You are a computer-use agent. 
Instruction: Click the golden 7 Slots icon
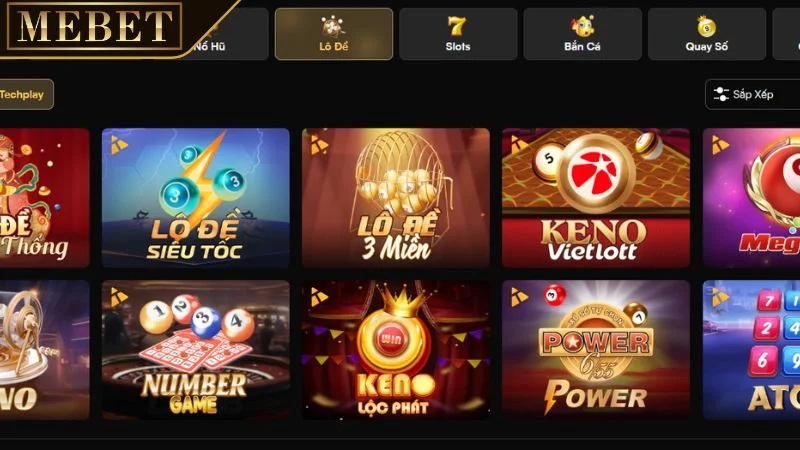point(457,26)
